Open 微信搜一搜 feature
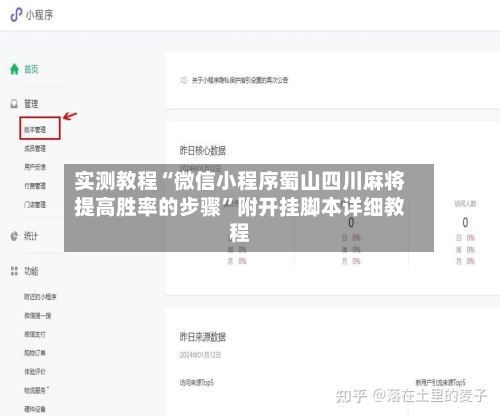500x416 pixels. [38, 315]
